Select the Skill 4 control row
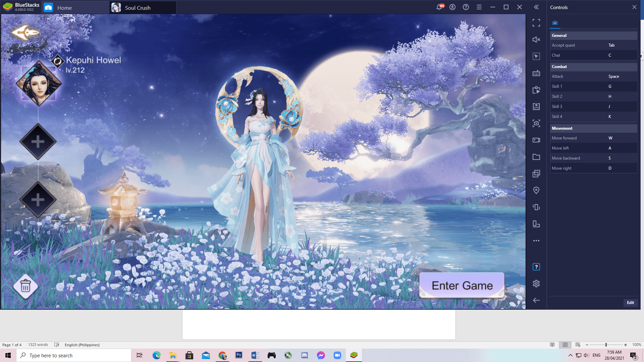 (x=594, y=117)
